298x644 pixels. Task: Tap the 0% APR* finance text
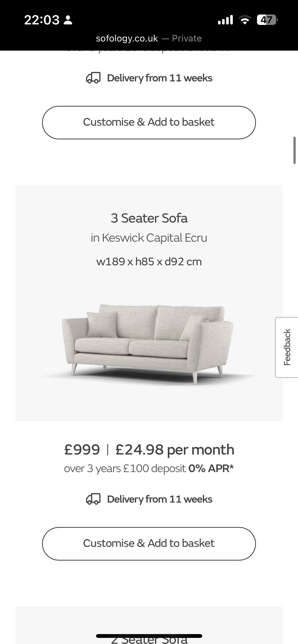click(x=211, y=469)
